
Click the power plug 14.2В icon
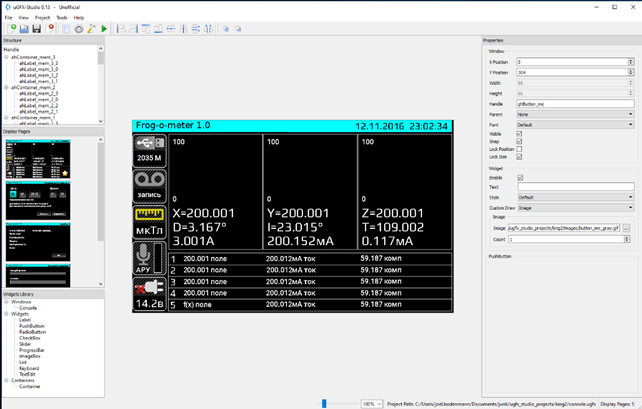(x=149, y=287)
